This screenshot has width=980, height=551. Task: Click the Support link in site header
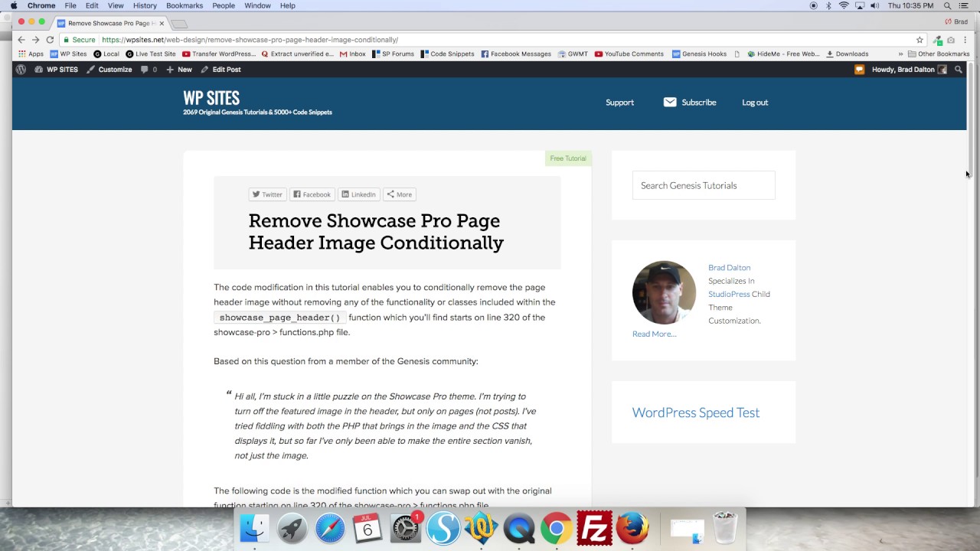(619, 103)
